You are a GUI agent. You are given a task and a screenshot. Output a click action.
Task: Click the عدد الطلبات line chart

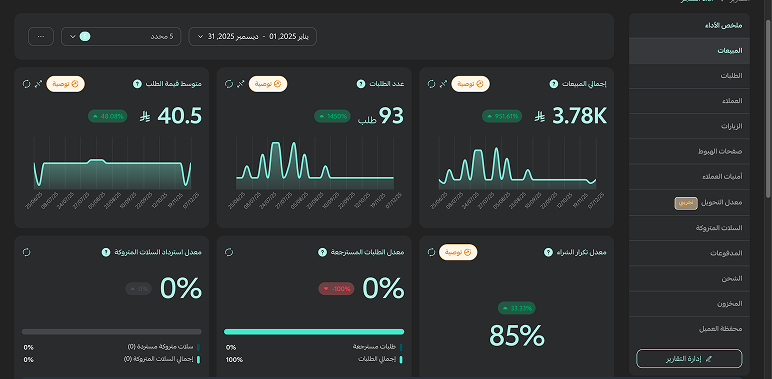(x=315, y=164)
